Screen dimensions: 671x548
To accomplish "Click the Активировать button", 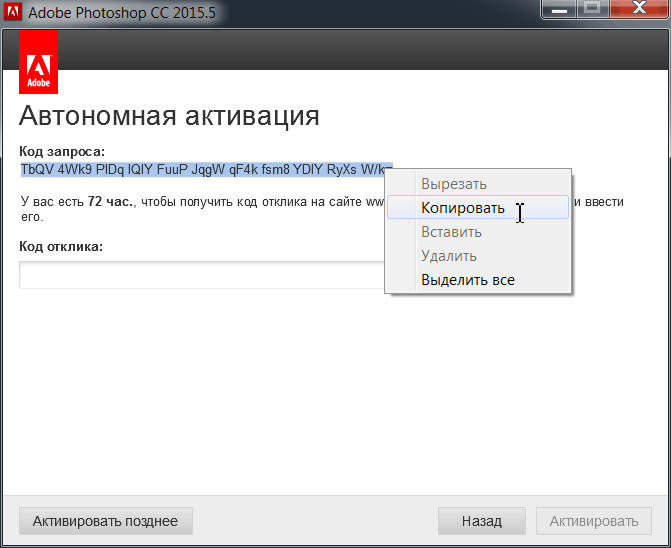I will [x=594, y=521].
